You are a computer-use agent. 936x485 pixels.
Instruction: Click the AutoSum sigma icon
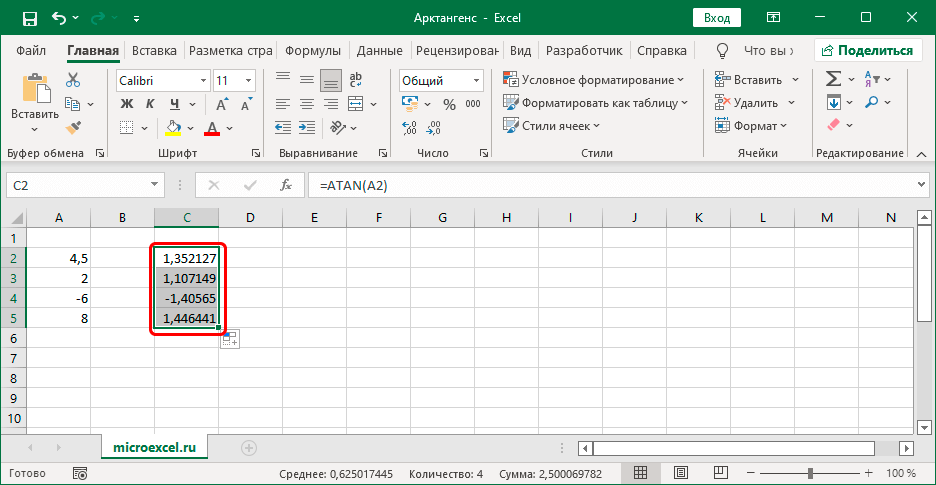tap(832, 80)
